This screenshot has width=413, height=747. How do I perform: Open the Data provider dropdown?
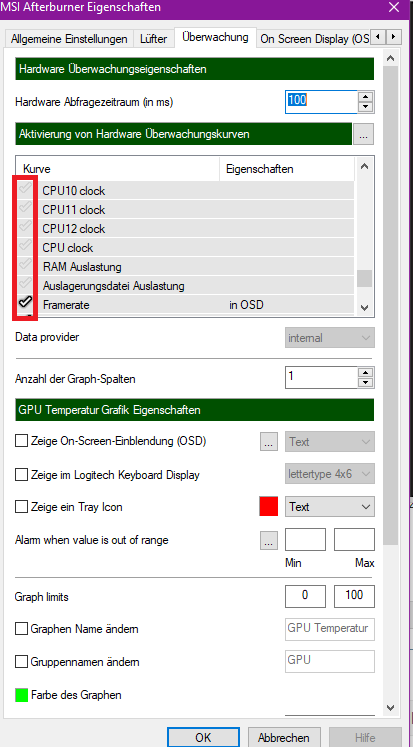coord(330,338)
